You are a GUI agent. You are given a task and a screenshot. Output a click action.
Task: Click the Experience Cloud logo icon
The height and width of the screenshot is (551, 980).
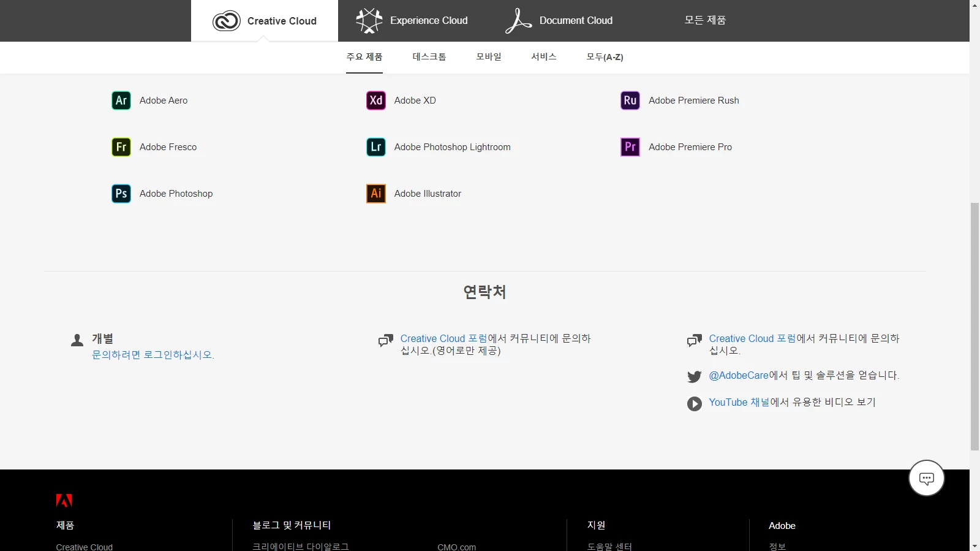click(369, 21)
